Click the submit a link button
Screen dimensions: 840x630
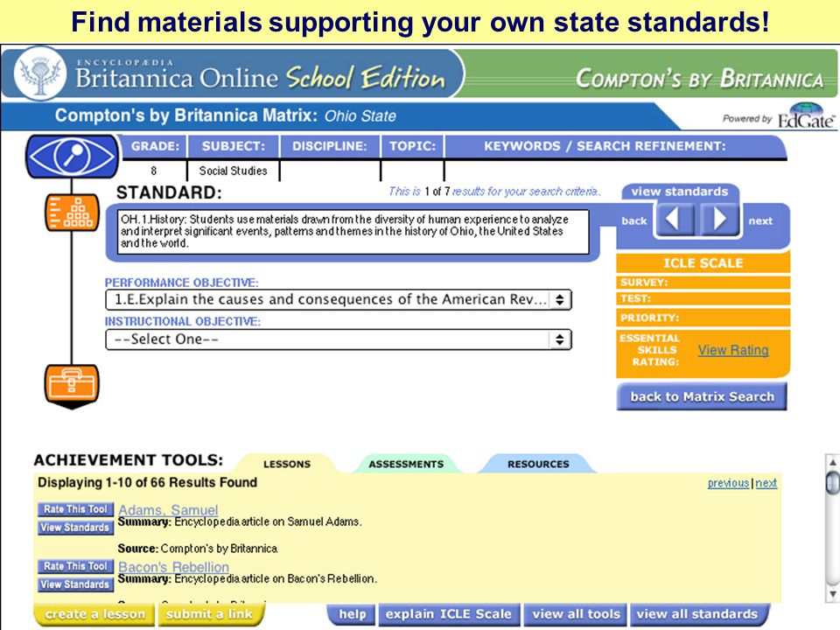[x=209, y=614]
